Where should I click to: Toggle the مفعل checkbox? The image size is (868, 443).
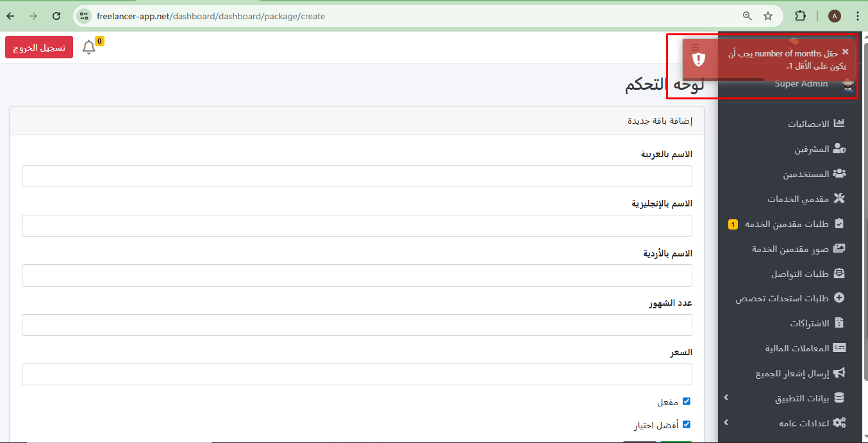click(687, 401)
